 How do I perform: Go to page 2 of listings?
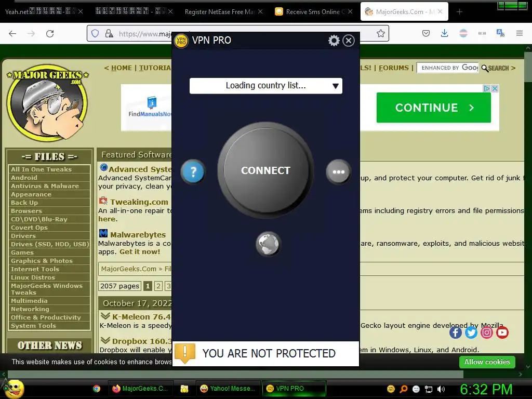point(158,286)
